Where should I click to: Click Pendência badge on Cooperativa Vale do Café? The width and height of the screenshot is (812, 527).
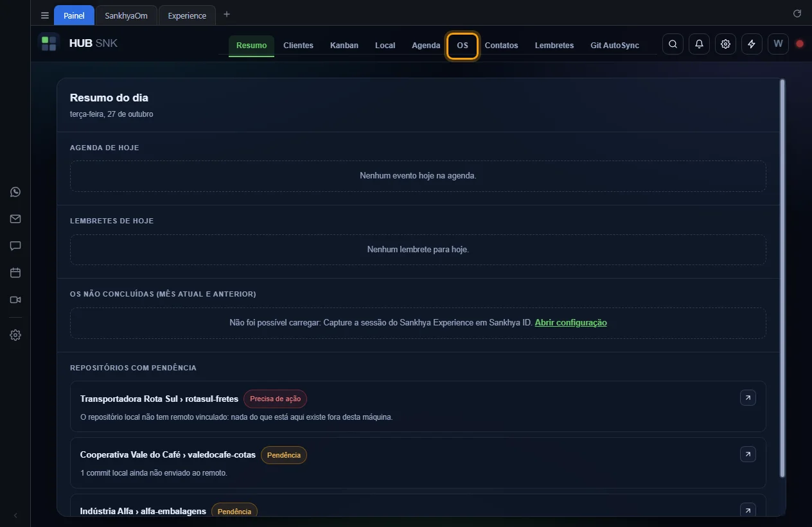click(x=284, y=455)
